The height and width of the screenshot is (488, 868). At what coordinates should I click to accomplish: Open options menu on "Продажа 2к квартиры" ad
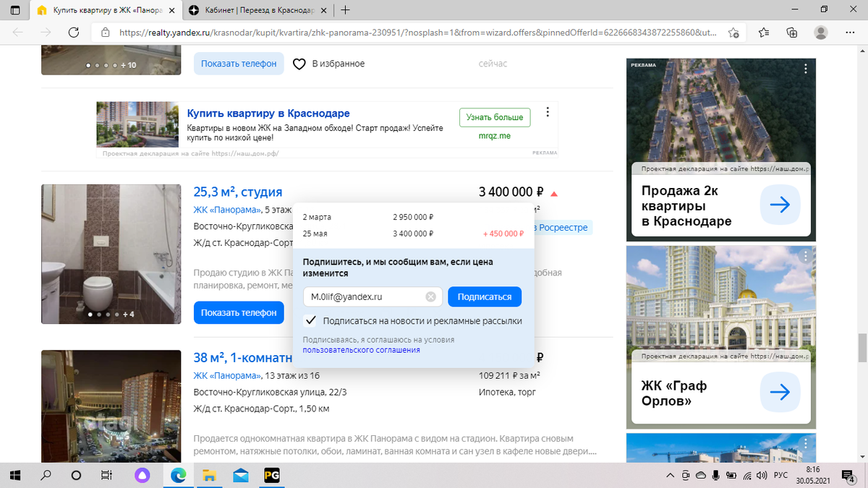point(806,69)
